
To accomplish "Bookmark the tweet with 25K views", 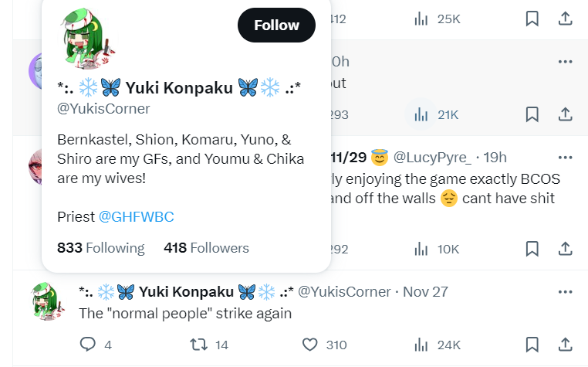I will point(532,19).
